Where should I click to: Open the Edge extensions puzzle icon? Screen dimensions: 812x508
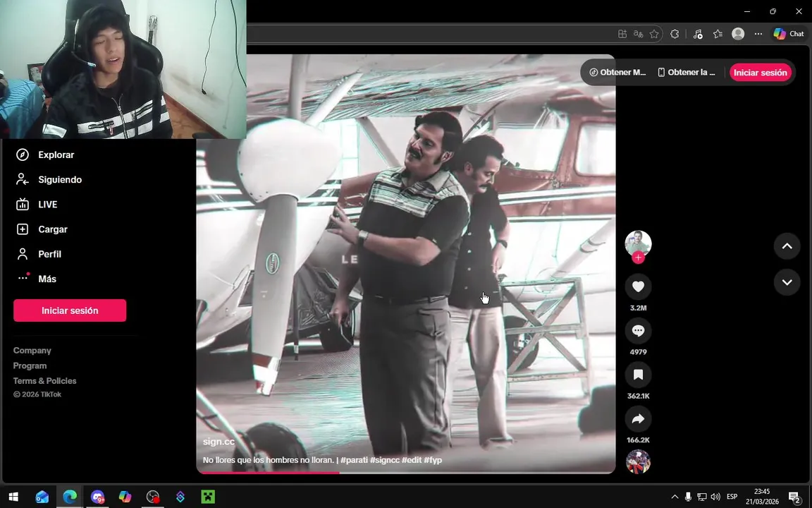pyautogui.click(x=675, y=34)
